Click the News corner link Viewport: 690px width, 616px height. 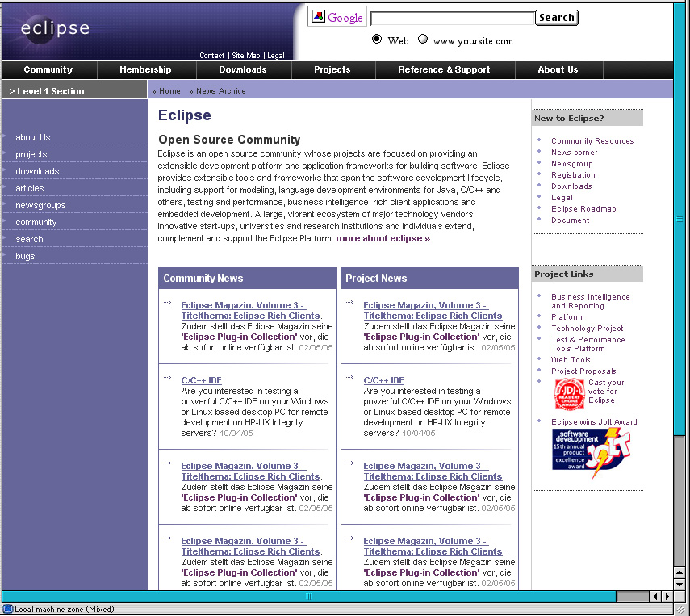[x=575, y=153]
